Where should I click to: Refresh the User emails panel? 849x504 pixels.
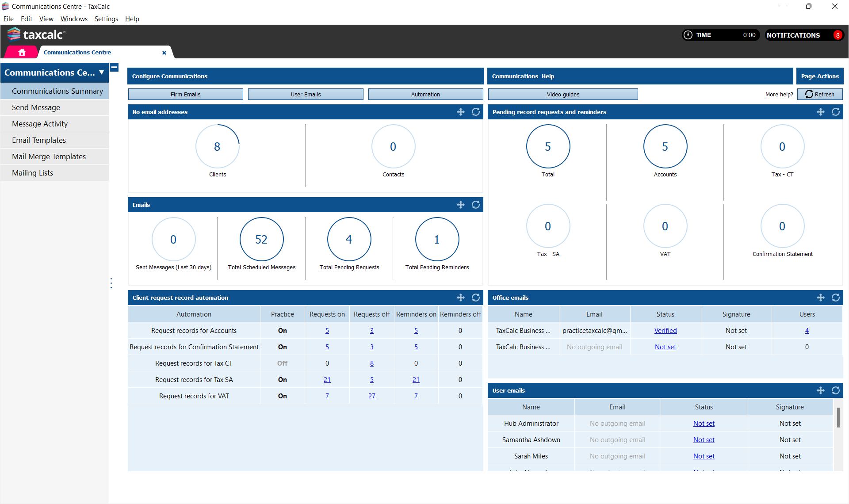[835, 390]
